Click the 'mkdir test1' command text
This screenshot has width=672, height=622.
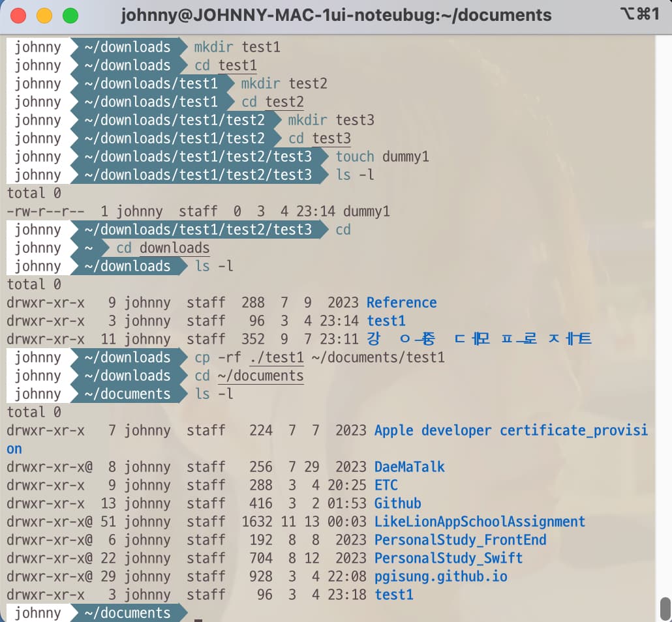click(237, 47)
